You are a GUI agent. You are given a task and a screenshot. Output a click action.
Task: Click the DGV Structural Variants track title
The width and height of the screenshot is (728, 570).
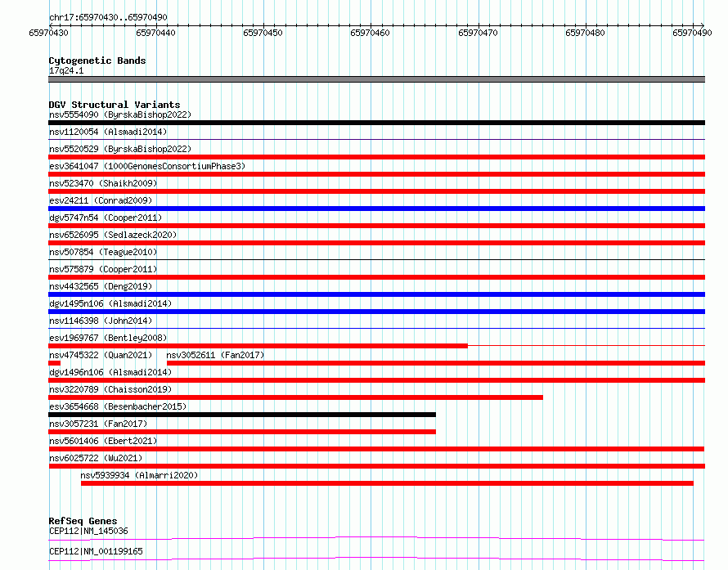coord(115,105)
